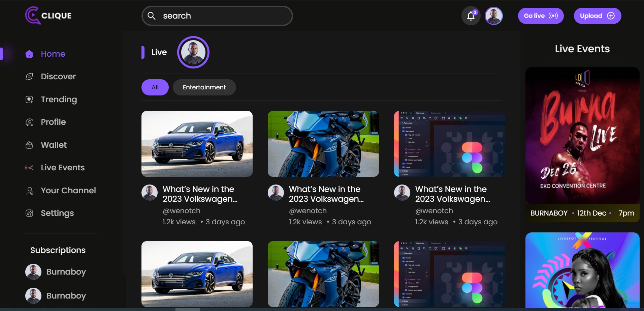Click channel avatar under top Figma video
644x311 pixels.
coord(402,193)
